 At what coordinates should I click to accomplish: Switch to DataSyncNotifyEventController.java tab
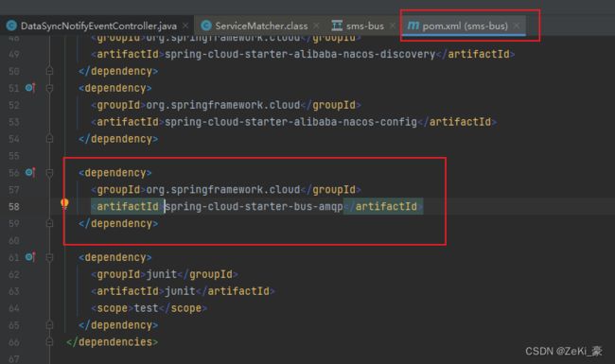pos(97,26)
